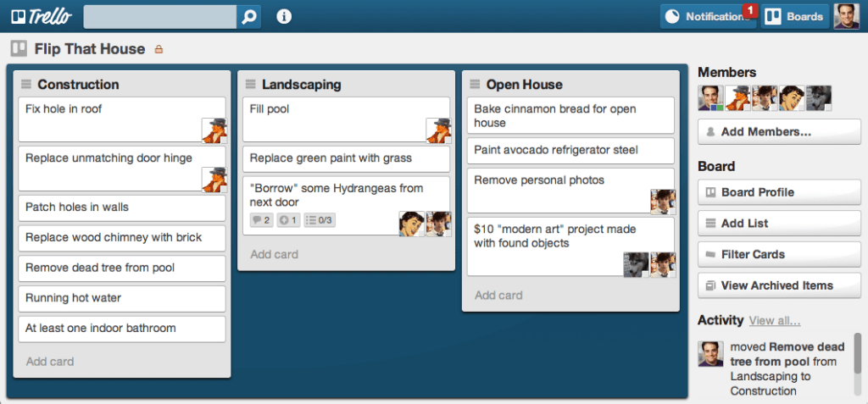The width and height of the screenshot is (868, 404).
Task: Click View Archived Items
Action: coord(779,285)
